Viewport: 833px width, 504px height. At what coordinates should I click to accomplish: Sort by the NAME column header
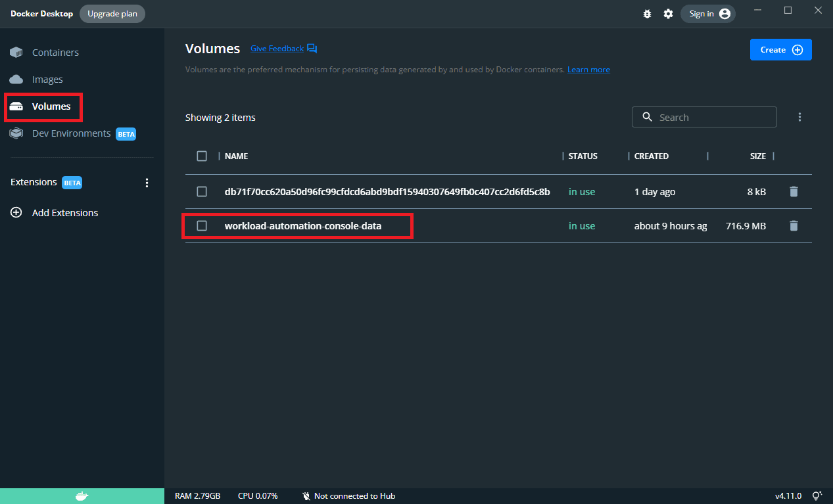pyautogui.click(x=237, y=156)
